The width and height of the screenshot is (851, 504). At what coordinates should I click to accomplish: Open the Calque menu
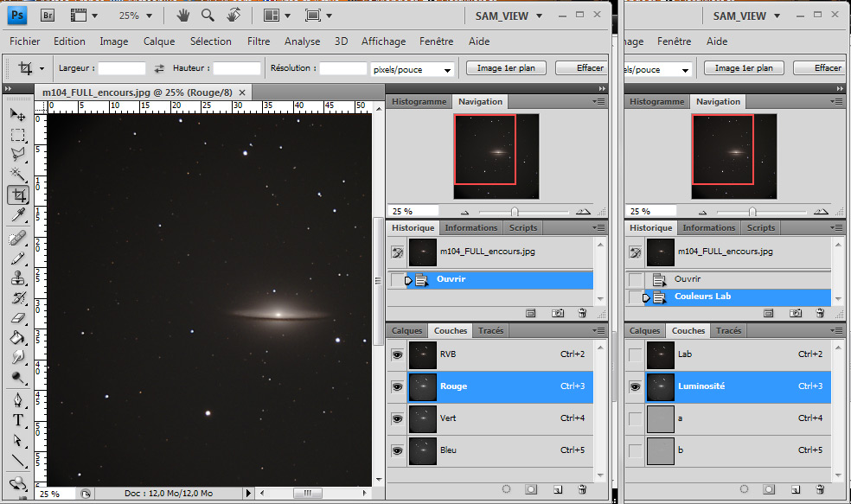(159, 41)
